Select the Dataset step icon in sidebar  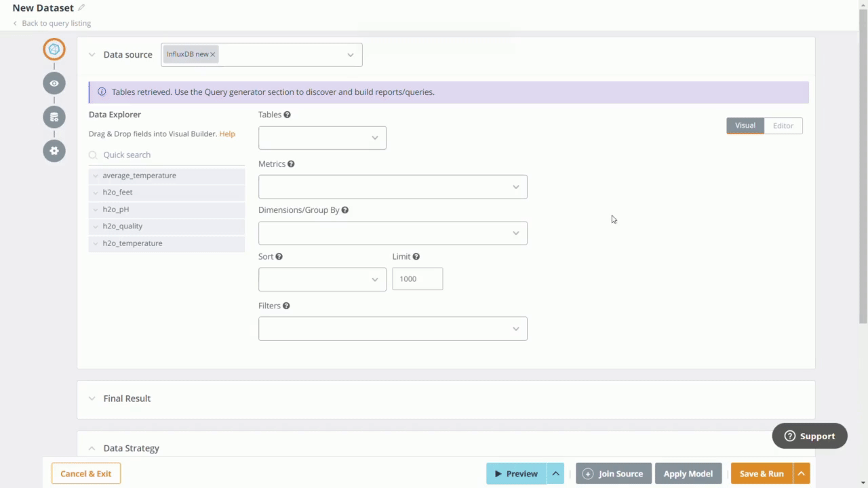pos(54,49)
